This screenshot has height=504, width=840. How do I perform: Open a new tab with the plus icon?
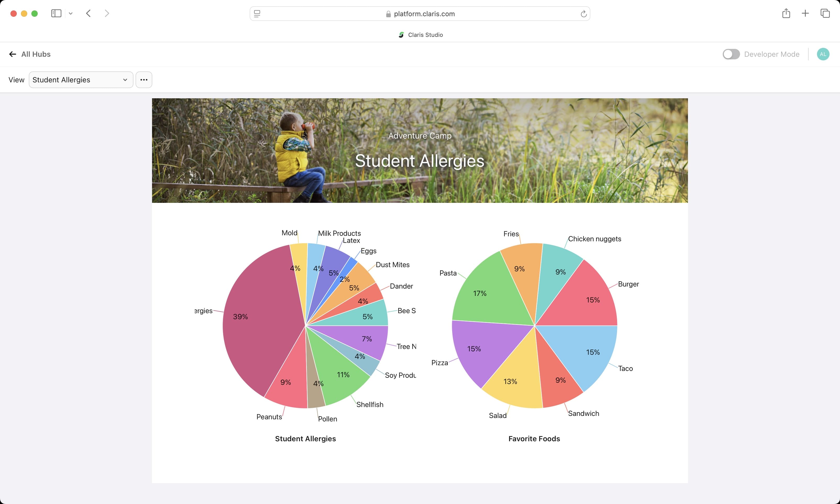point(805,14)
